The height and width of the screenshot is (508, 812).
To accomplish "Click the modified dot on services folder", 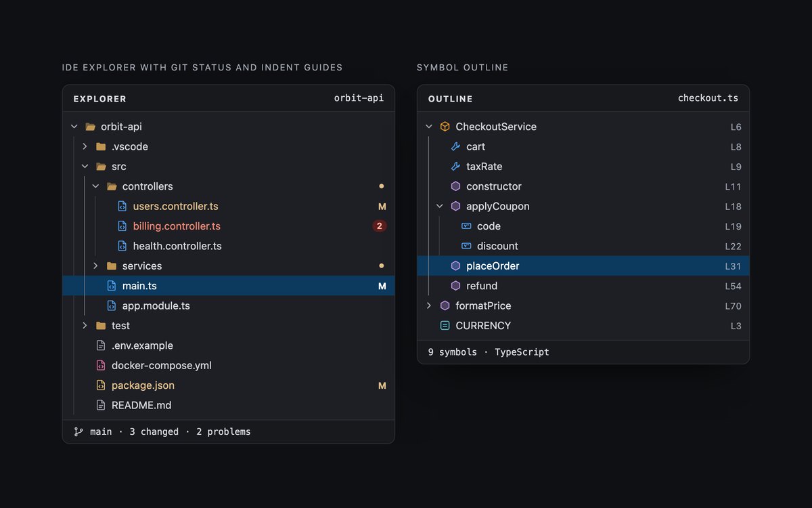I will coord(382,266).
